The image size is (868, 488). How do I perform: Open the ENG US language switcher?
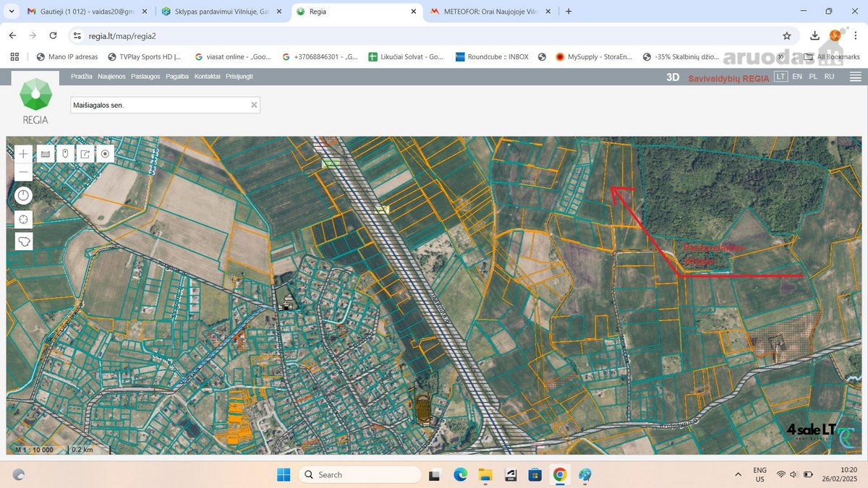click(x=760, y=474)
